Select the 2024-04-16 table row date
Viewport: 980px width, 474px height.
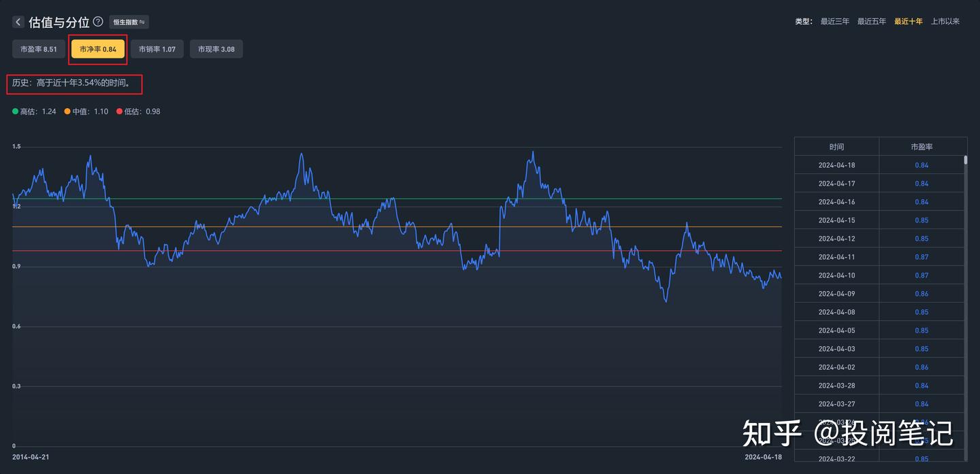836,202
